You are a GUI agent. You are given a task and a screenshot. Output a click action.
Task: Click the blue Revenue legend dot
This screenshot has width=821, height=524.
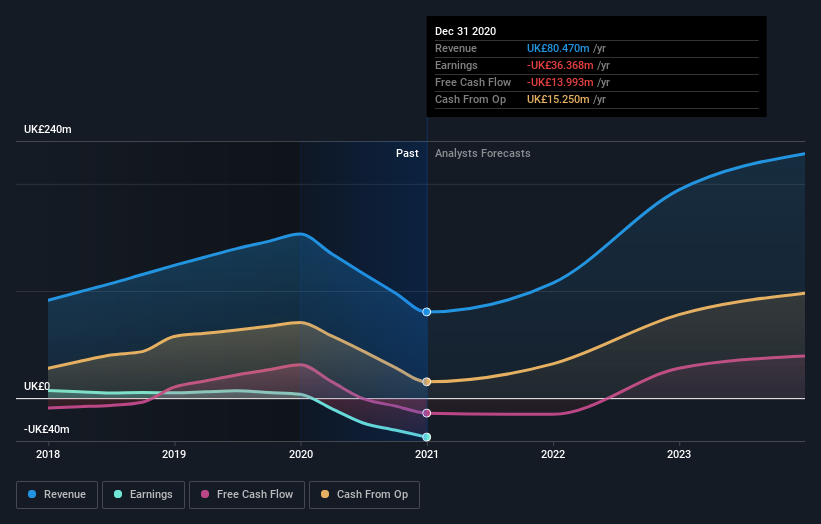pyautogui.click(x=32, y=494)
